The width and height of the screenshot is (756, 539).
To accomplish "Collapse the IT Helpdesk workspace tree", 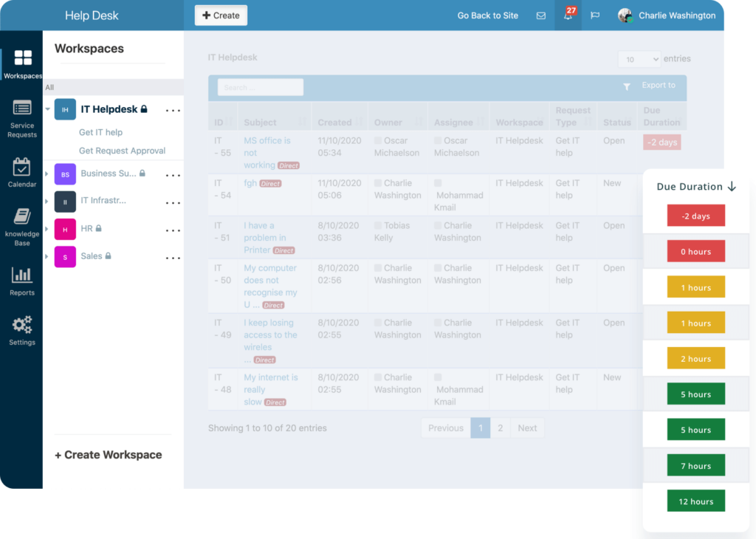I will coord(48,109).
